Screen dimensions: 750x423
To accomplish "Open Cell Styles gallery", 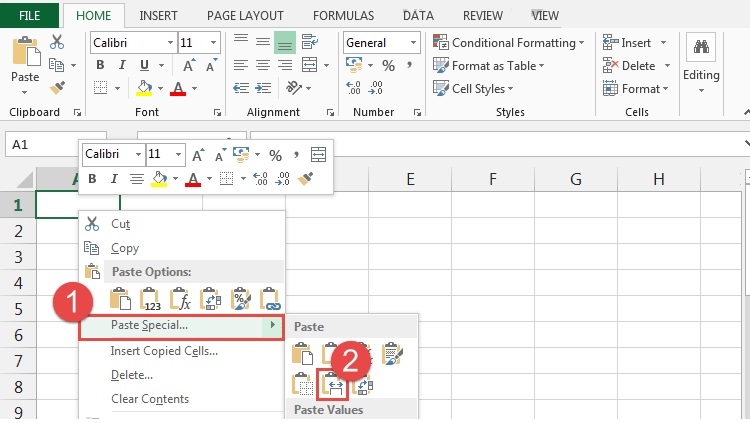I will pos(473,89).
